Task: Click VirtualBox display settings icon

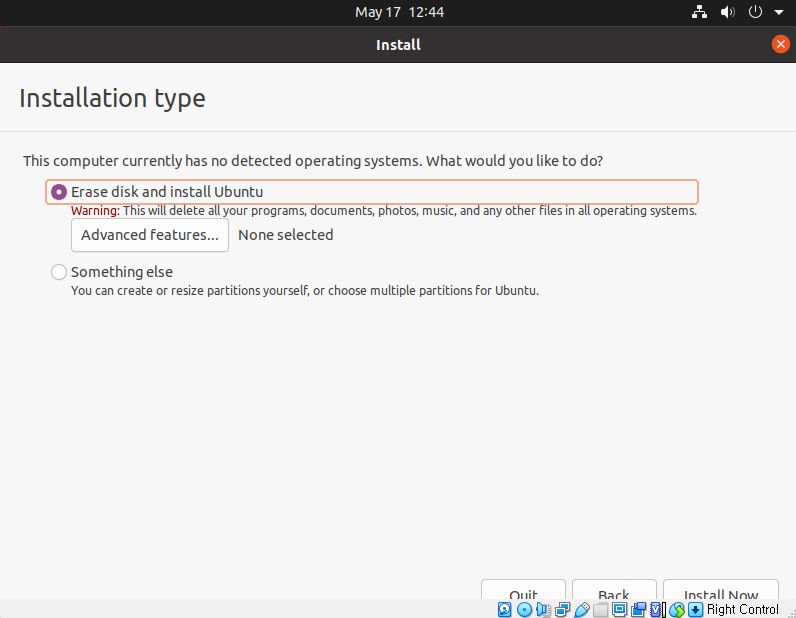Action: pyautogui.click(x=619, y=609)
